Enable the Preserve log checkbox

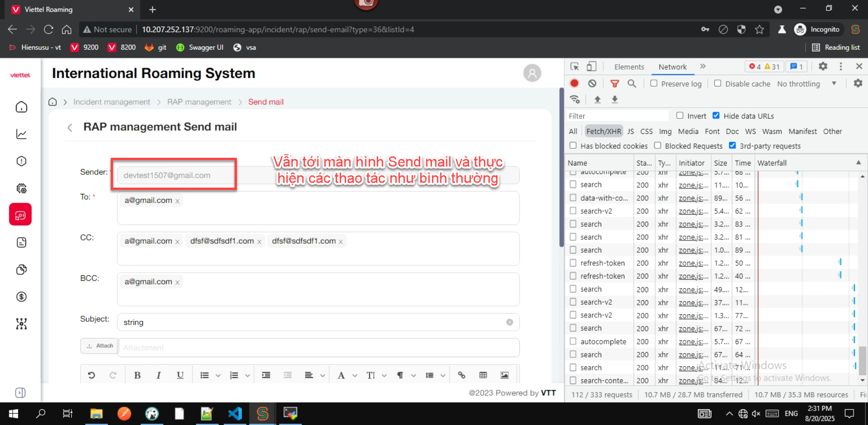(654, 84)
